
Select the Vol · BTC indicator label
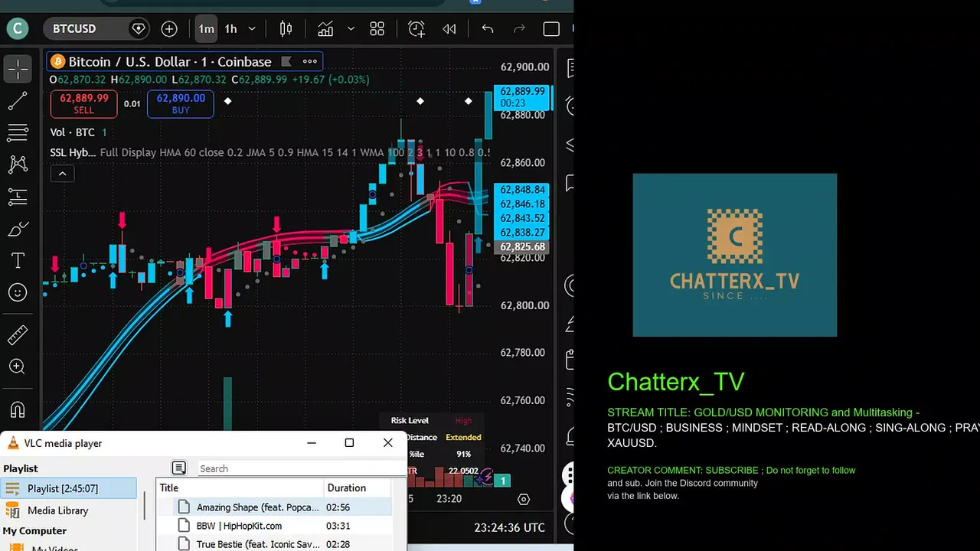click(72, 132)
